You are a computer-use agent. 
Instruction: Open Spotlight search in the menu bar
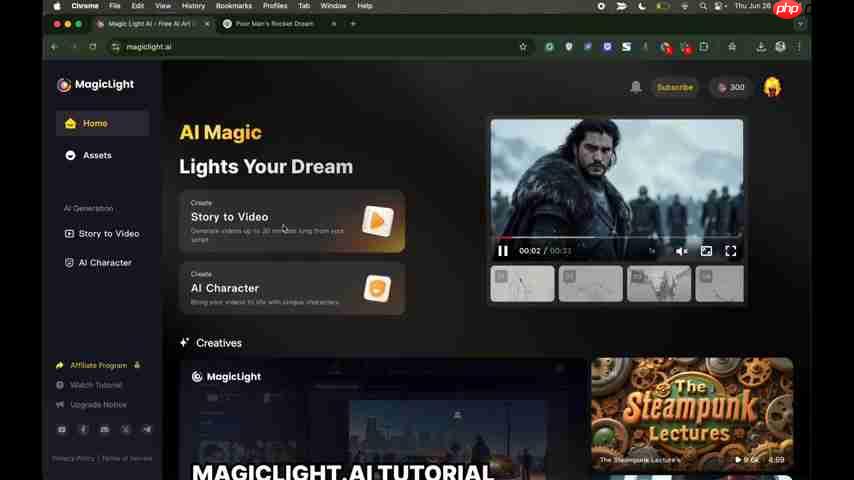(x=703, y=6)
